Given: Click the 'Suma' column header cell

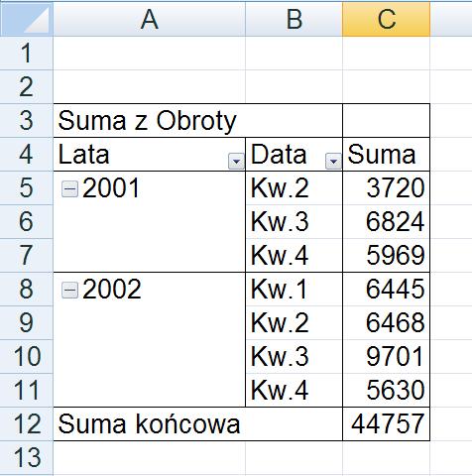Looking at the screenshot, I should point(387,155).
